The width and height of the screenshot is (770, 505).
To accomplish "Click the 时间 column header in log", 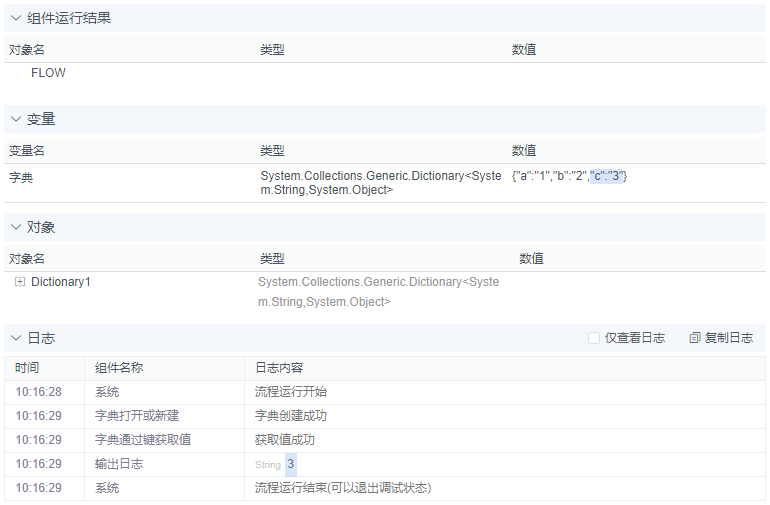I will (x=27, y=367).
